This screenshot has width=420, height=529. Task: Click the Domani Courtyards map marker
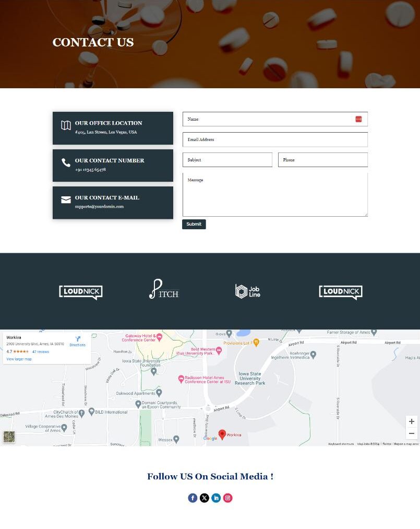click(x=138, y=404)
